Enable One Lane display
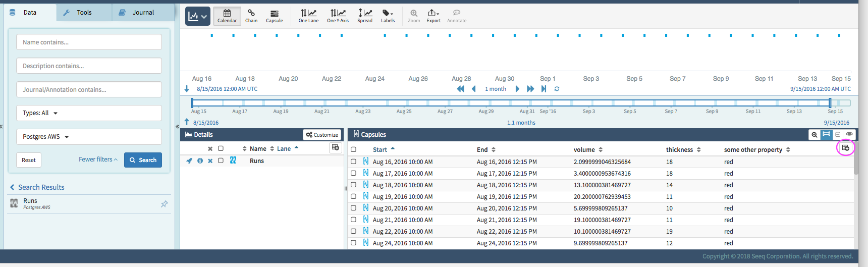Viewport: 868px width, 267px height. point(308,16)
